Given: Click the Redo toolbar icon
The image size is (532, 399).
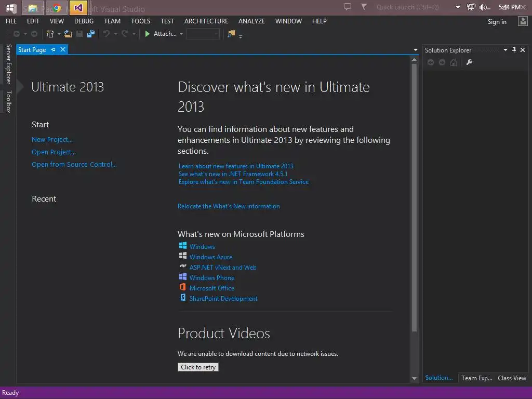Looking at the screenshot, I should click(125, 34).
